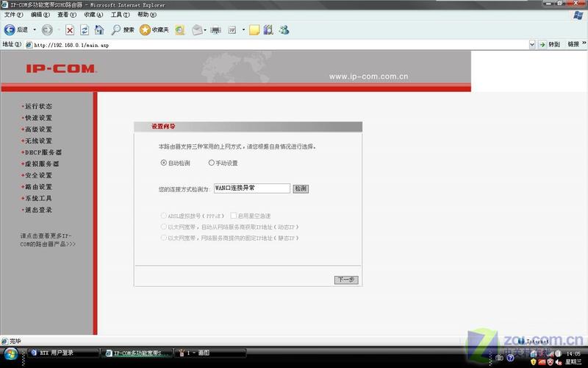Open 无线设置 in the sidebar
Viewport: 588px width, 368px height.
[38, 141]
